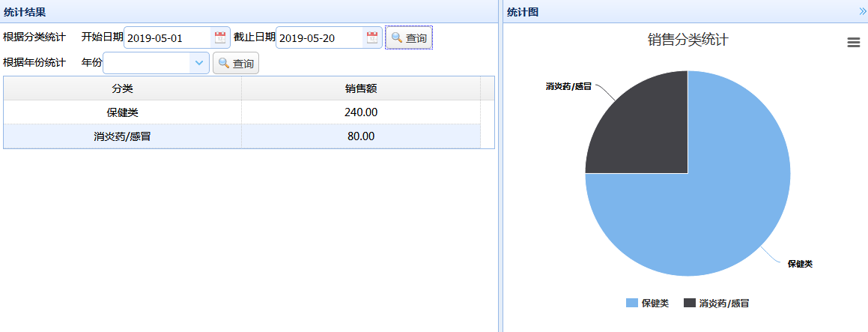
Task: Open calendar picker for 开始日期 field
Action: point(219,37)
